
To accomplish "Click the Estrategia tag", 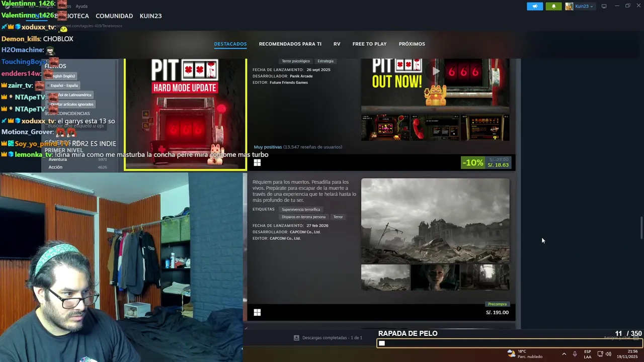I will click(326, 61).
